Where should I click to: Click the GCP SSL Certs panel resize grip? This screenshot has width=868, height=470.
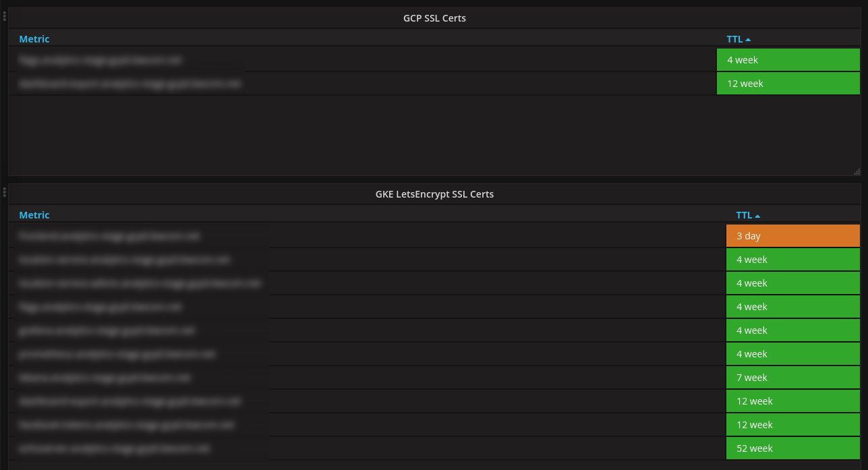(x=857, y=172)
